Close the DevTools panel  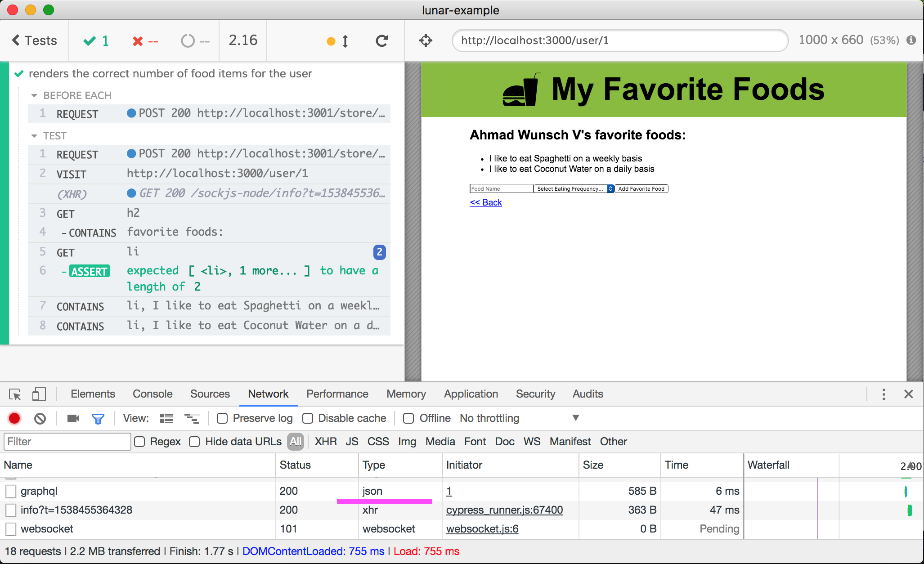pos(908,394)
